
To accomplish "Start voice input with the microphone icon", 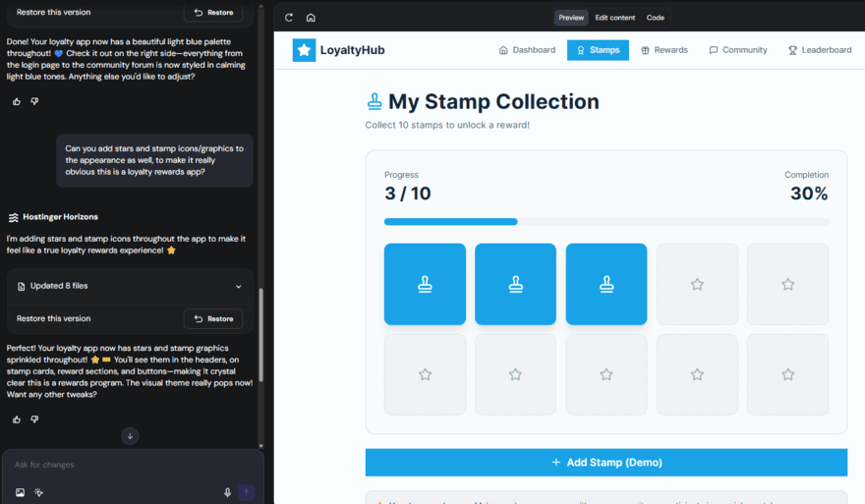I will pyautogui.click(x=227, y=492).
